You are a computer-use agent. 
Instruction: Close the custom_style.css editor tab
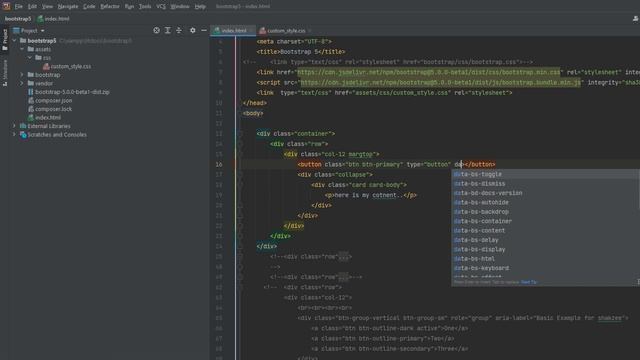[x=310, y=31]
